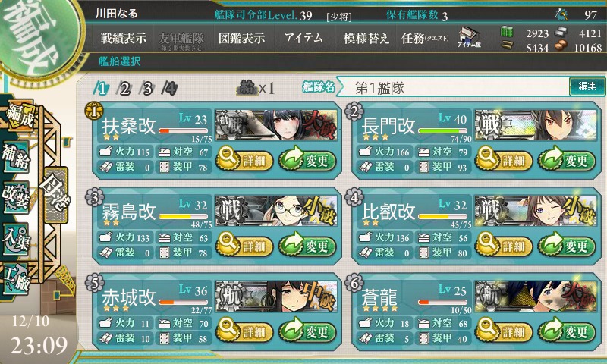This screenshot has width=607, height=364.
Task: Click 編集 to edit fleet name
Action: click(587, 86)
